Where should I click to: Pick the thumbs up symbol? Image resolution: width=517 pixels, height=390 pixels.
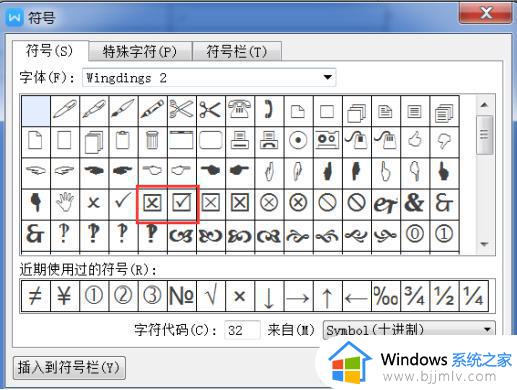click(x=415, y=141)
